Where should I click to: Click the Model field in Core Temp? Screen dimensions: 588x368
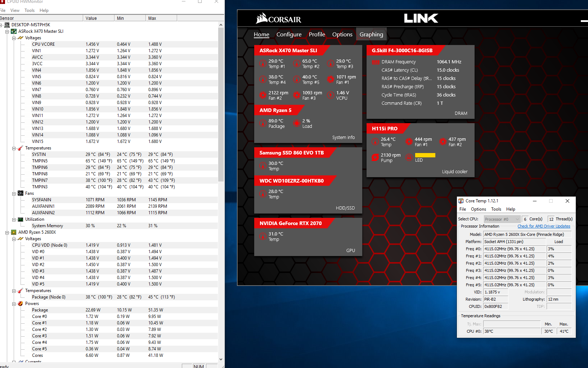click(x=528, y=234)
